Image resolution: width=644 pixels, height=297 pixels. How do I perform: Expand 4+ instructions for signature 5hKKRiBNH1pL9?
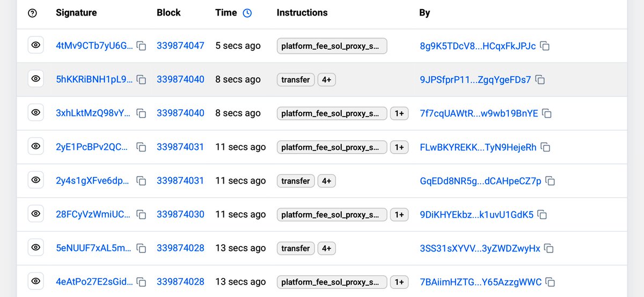[x=326, y=79]
